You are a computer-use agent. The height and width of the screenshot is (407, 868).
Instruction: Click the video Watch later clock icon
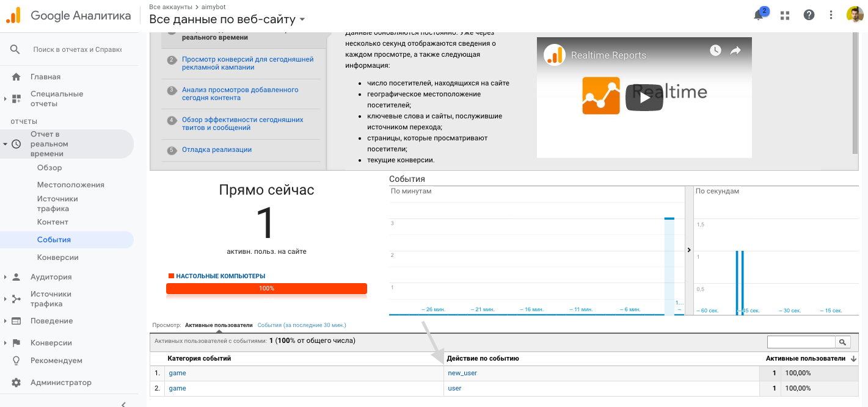click(715, 51)
